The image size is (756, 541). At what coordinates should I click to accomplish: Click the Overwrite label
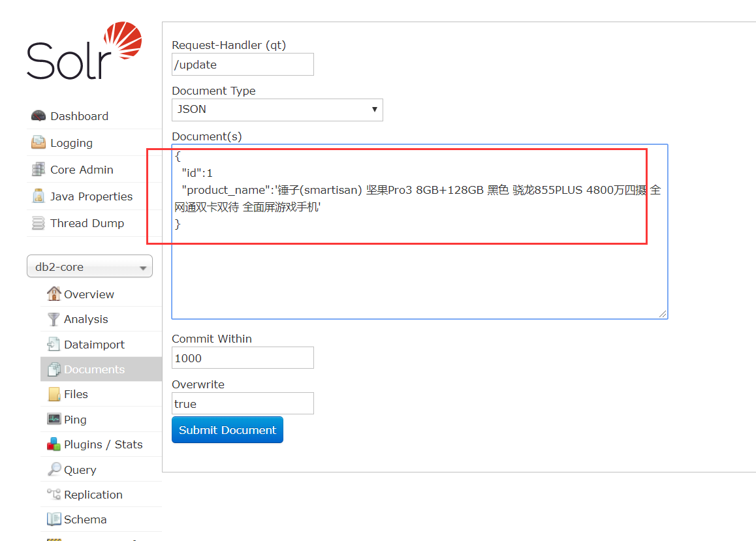[x=198, y=384]
